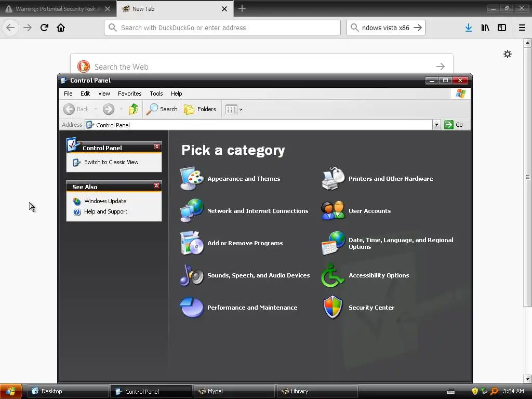Screen dimensions: 532x399
Task: Submit search bar arrow button
Action: tap(418, 28)
